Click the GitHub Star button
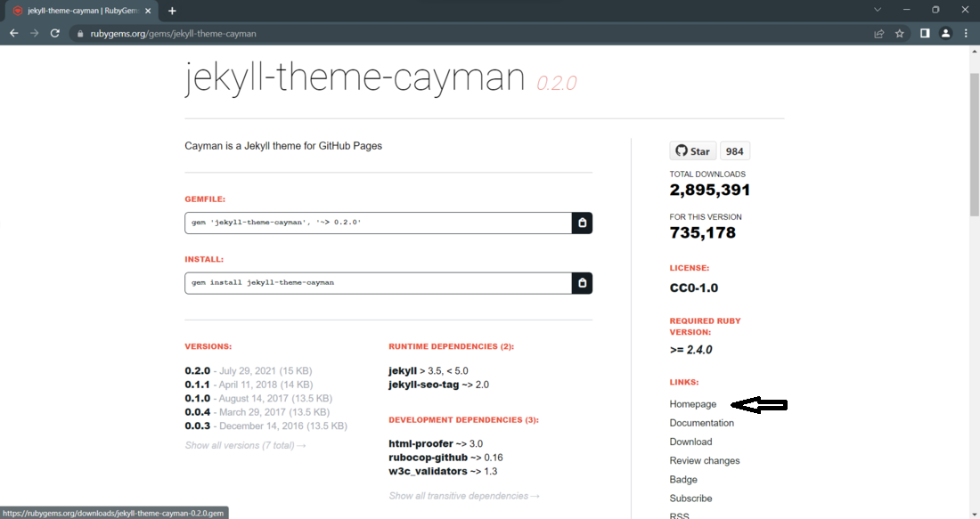 point(693,151)
